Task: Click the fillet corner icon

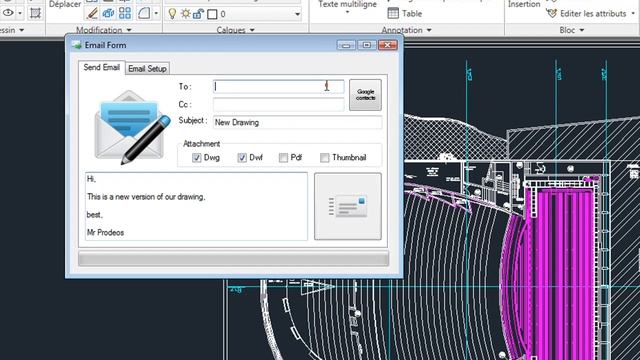Action: 144,13
